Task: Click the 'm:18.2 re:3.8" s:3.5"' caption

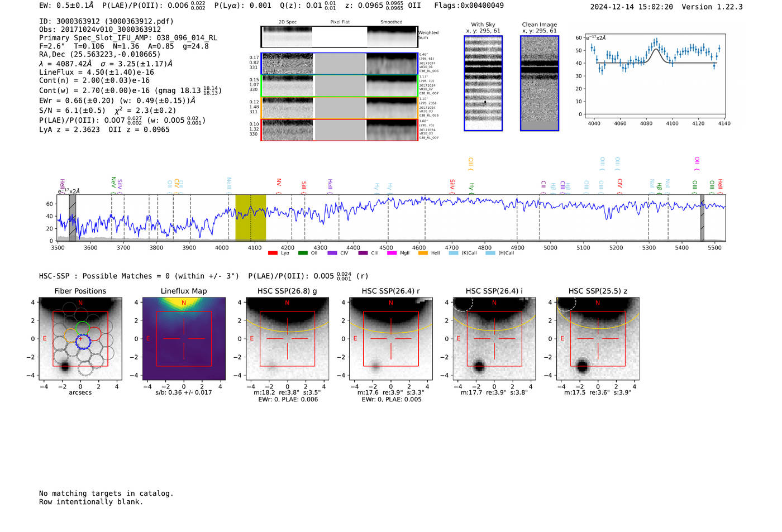Action: point(288,392)
